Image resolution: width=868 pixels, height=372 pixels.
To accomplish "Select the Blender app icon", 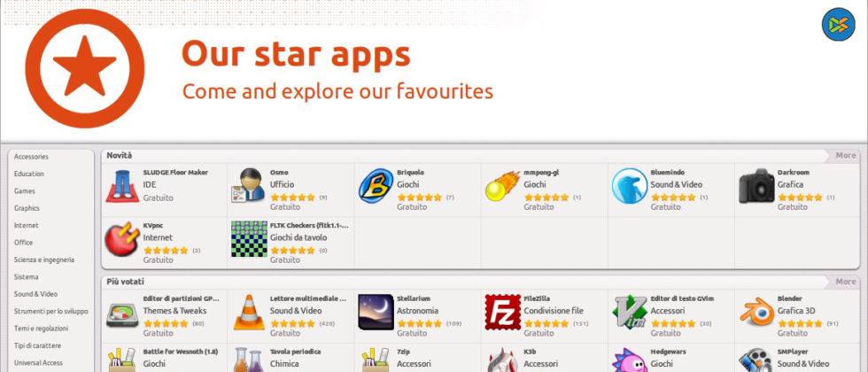I will point(756,312).
